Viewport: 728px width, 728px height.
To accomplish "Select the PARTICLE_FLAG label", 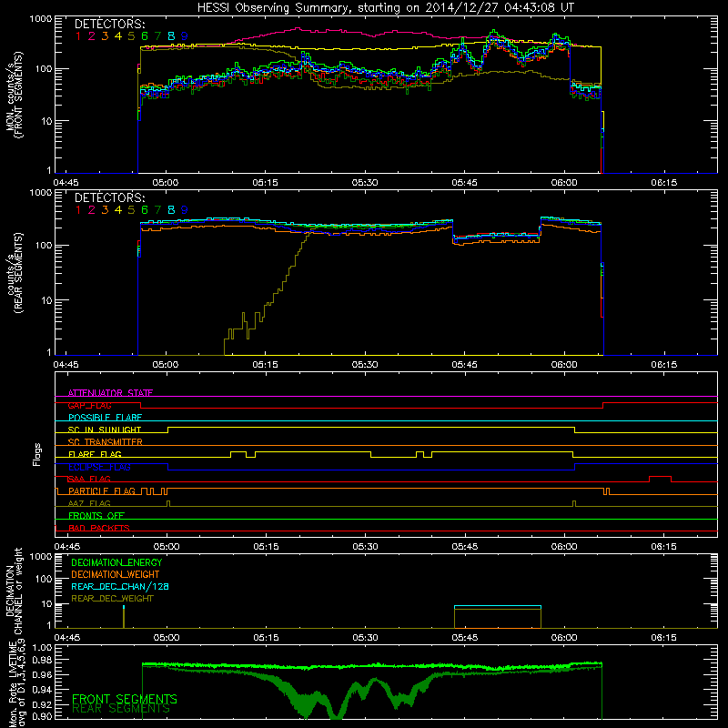I will tap(102, 490).
